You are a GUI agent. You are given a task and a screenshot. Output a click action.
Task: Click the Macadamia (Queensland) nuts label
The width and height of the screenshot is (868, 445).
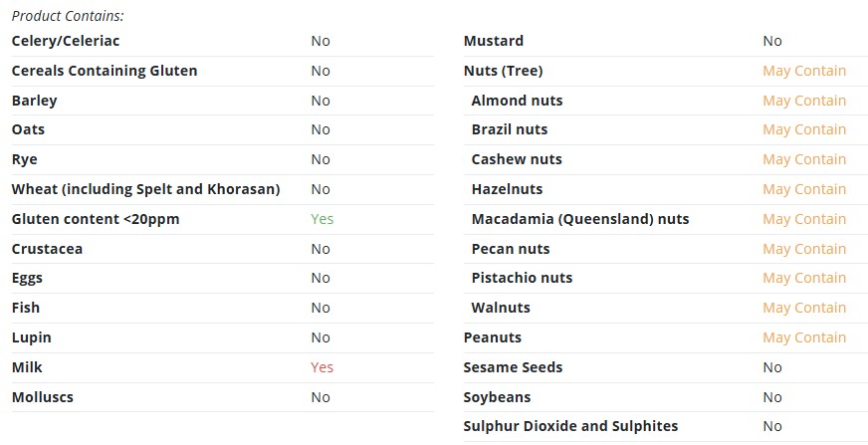tap(580, 219)
